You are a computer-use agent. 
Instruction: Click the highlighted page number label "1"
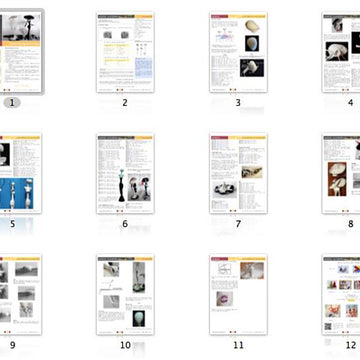click(x=12, y=103)
